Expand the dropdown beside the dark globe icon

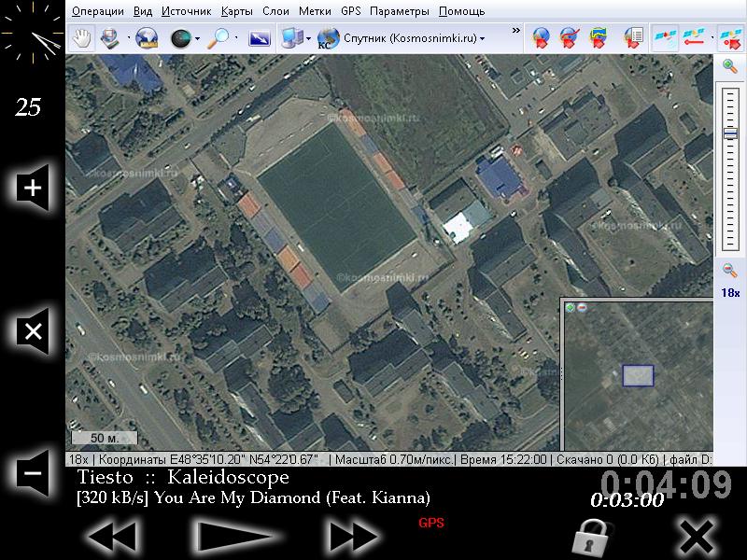(198, 38)
